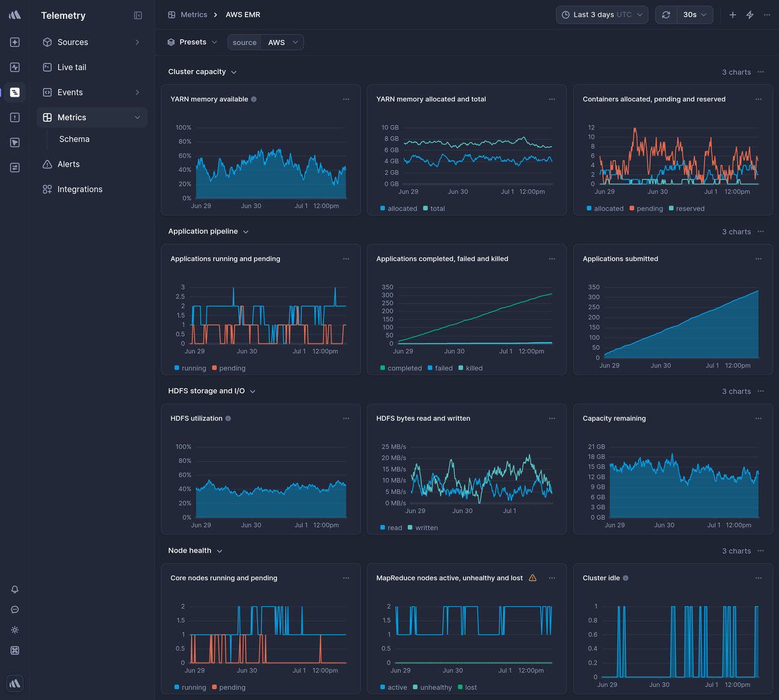The height and width of the screenshot is (700, 779).
Task: Open the sliders icon in left rail
Action: 15,167
